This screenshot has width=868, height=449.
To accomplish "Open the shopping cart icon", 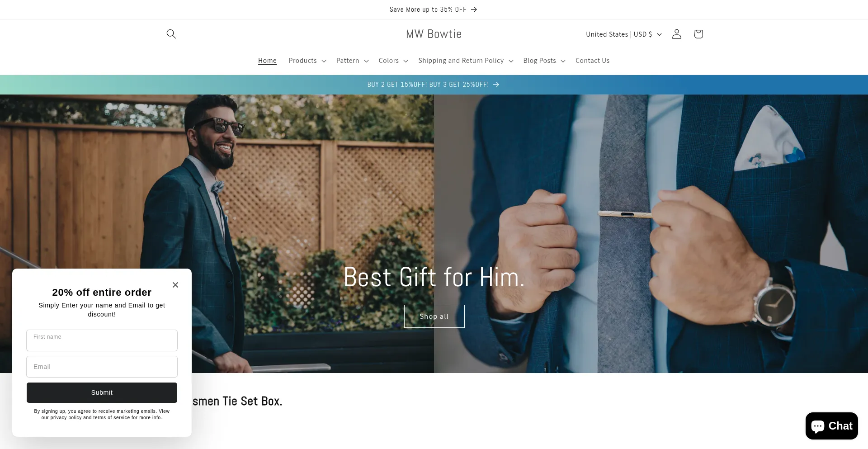I will (698, 34).
